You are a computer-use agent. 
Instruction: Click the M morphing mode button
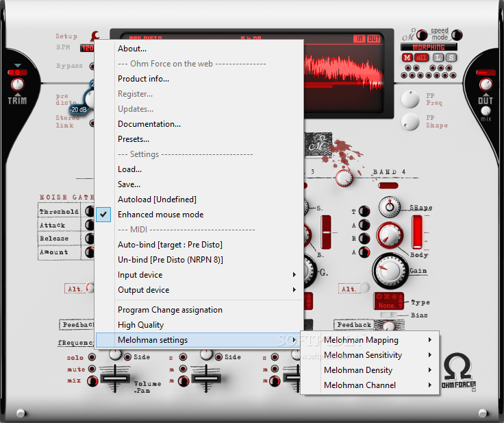click(407, 58)
